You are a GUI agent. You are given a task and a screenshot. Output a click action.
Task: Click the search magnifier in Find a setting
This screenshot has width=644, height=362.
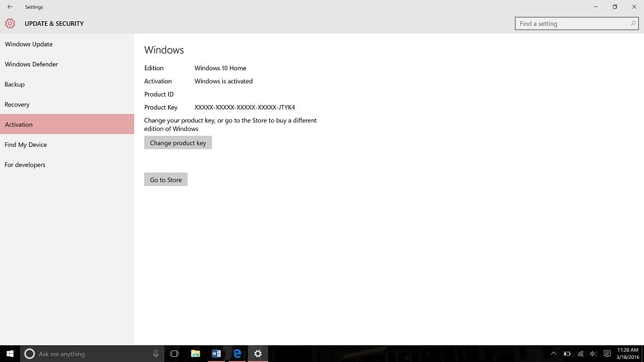(633, 23)
